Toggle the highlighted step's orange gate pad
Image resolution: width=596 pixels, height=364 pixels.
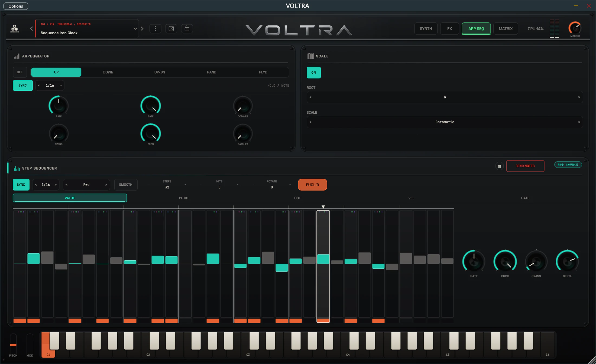[x=323, y=320]
